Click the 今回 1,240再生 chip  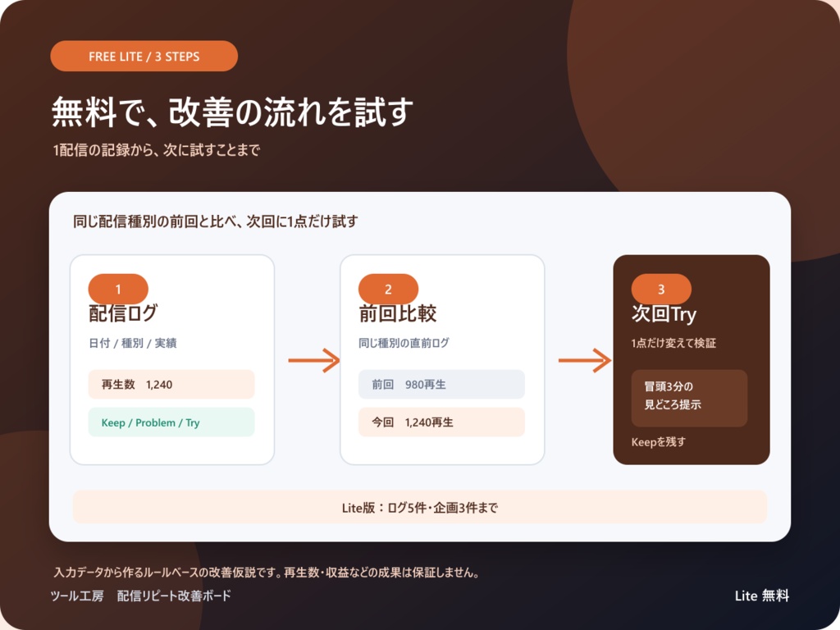(x=441, y=422)
